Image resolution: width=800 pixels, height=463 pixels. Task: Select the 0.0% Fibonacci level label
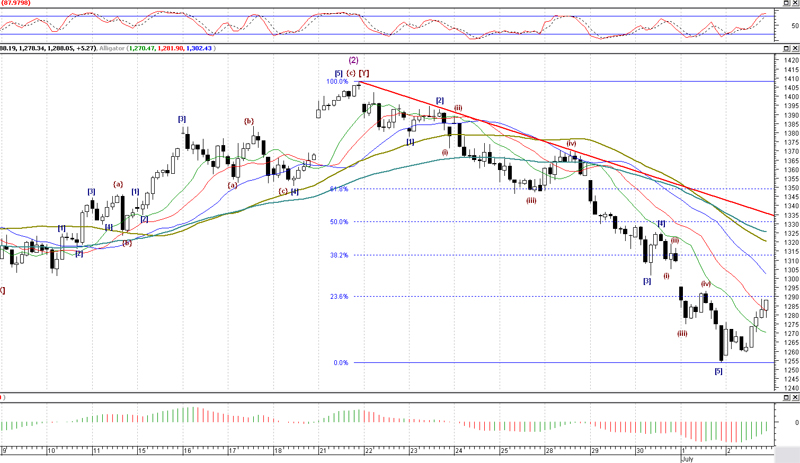(x=340, y=363)
